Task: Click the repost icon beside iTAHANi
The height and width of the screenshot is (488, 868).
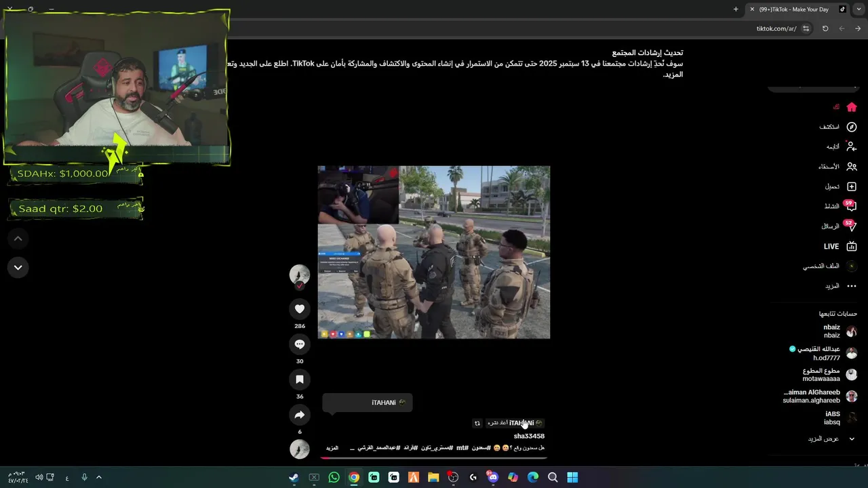Action: (477, 423)
